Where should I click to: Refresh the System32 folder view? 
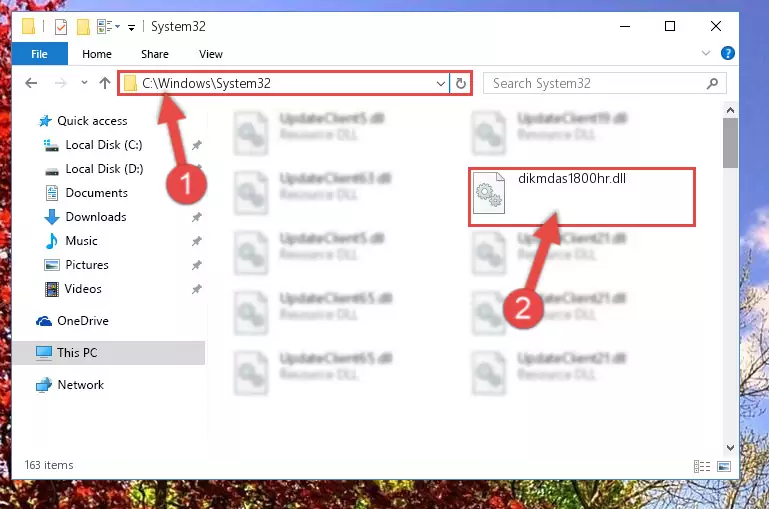(x=461, y=84)
